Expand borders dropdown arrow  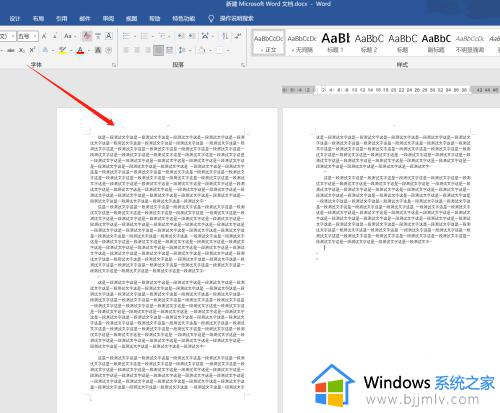(228, 51)
